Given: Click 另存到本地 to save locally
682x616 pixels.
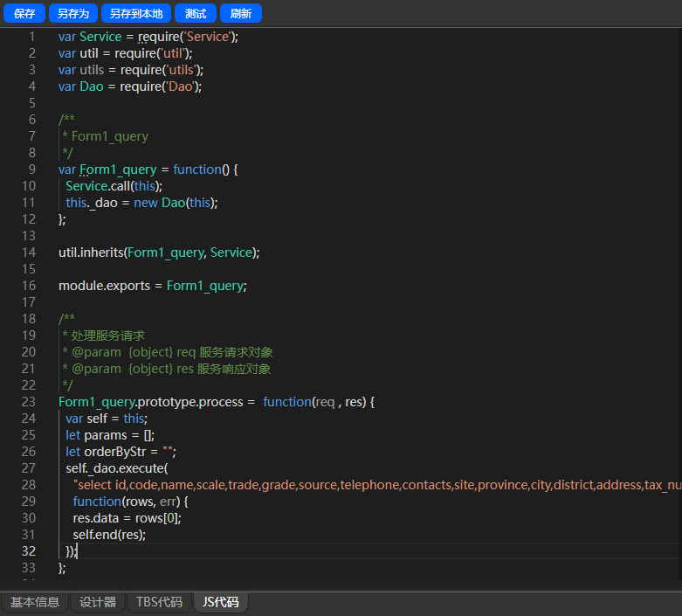Looking at the screenshot, I should pos(136,13).
